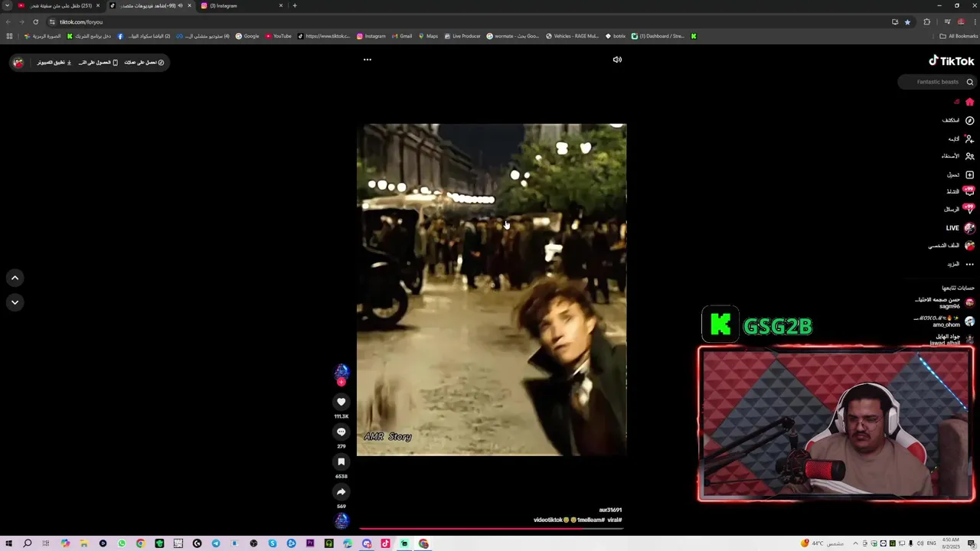Click the Upload plus icon in sidebar
This screenshot has height=551, width=980.
coord(969,174)
